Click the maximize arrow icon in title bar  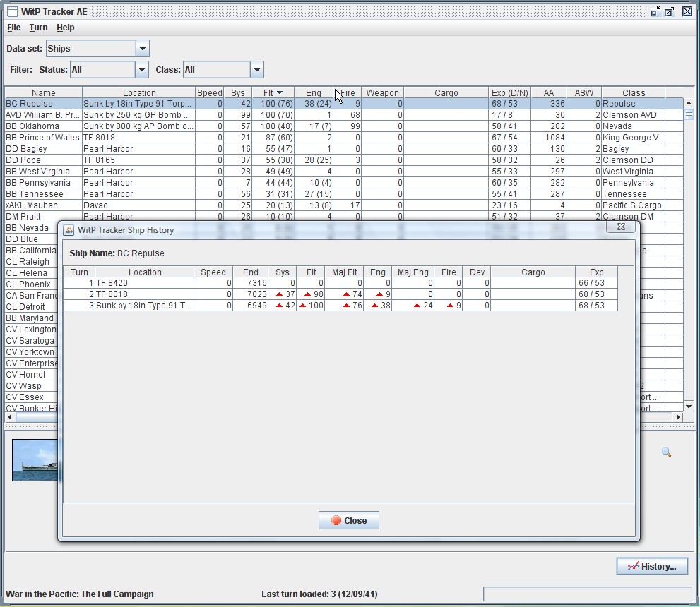click(x=670, y=11)
